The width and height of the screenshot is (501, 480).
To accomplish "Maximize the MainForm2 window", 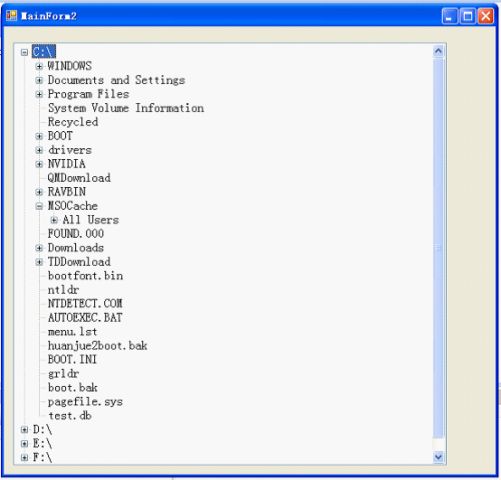I will [468, 16].
